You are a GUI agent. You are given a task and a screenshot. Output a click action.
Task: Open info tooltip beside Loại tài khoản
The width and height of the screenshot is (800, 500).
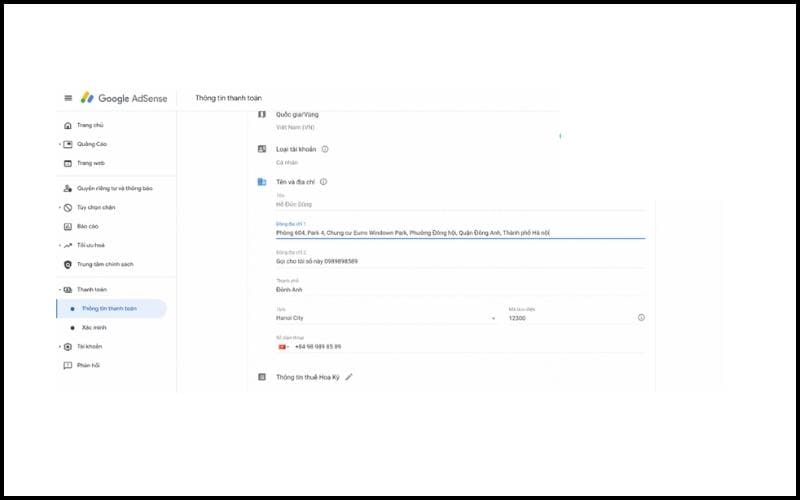325,149
